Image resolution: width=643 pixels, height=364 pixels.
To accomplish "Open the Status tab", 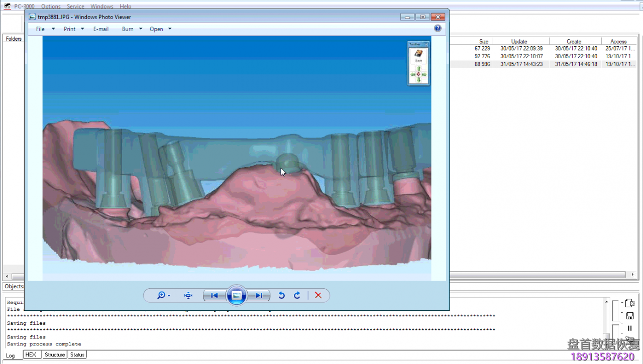I will (x=77, y=354).
